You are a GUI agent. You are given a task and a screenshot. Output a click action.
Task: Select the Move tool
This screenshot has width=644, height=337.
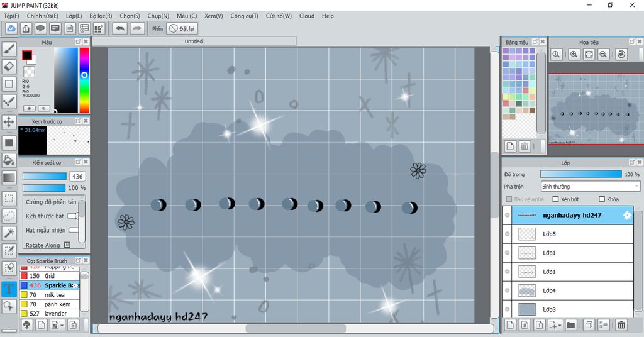point(9,122)
